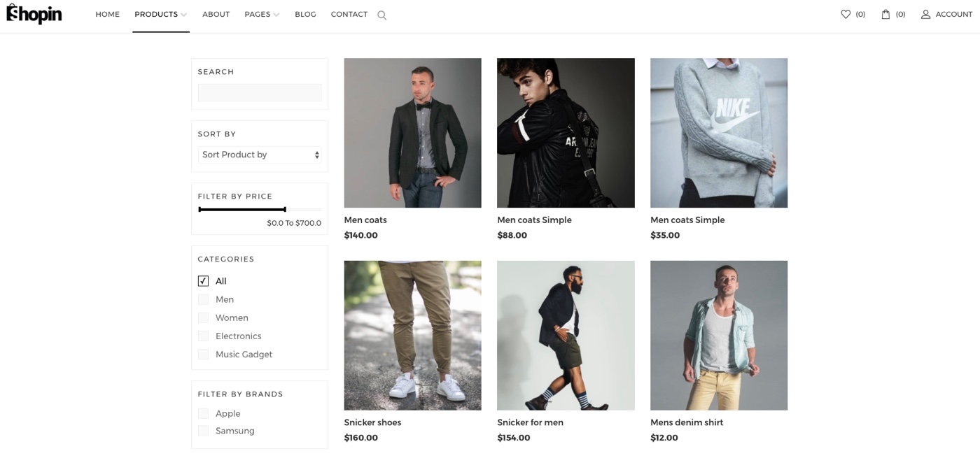Expand the Pages navigation dropdown
Image resolution: width=980 pixels, height=458 pixels.
coord(262,14)
